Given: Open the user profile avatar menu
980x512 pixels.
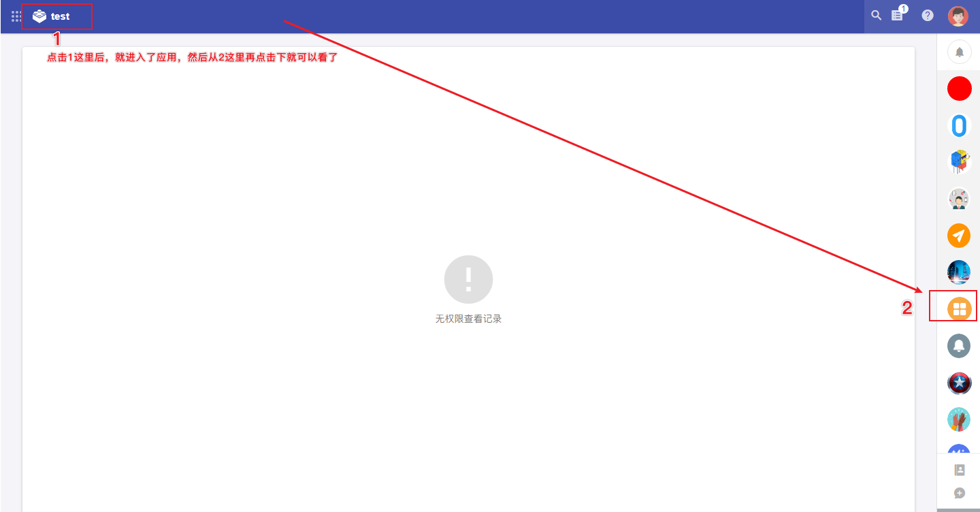Looking at the screenshot, I should [x=958, y=16].
